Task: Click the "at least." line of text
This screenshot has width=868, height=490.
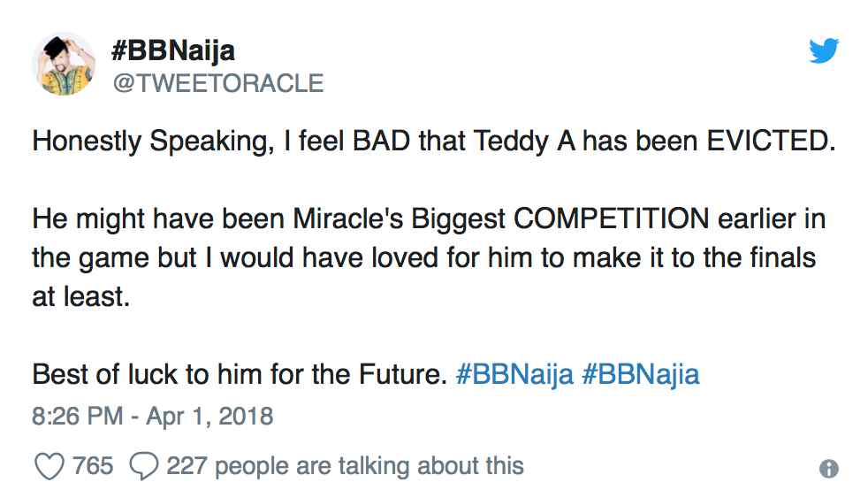Action: tap(80, 296)
